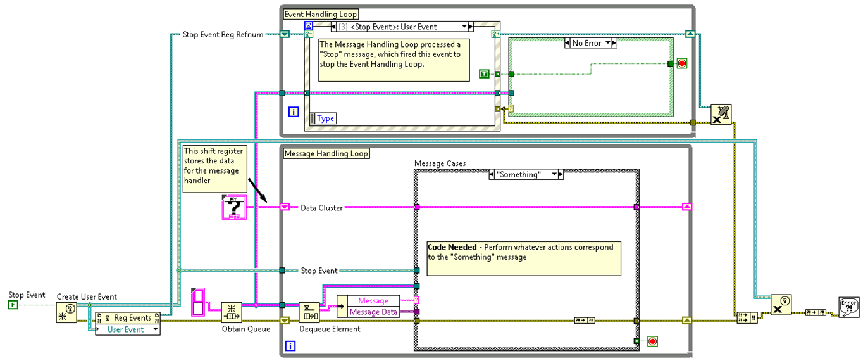The image size is (868, 363).
Task: Click Stop Event Reg Refnum right shift register
Action: click(690, 34)
